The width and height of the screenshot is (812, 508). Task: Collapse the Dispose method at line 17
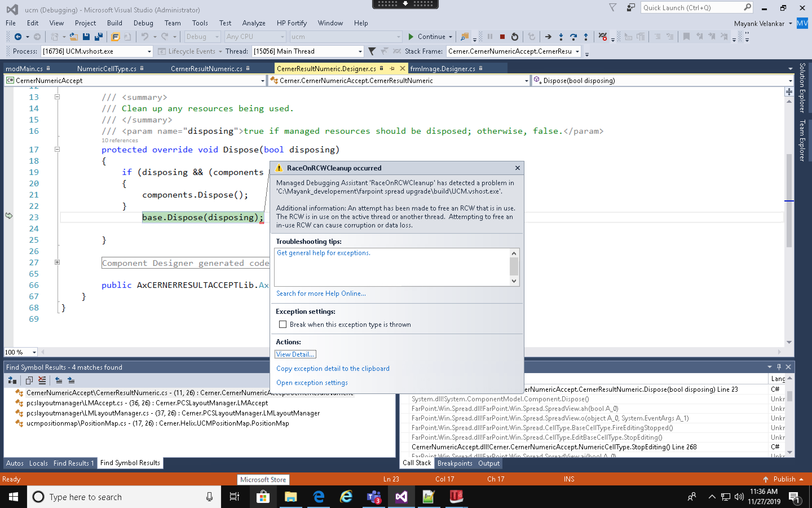58,149
